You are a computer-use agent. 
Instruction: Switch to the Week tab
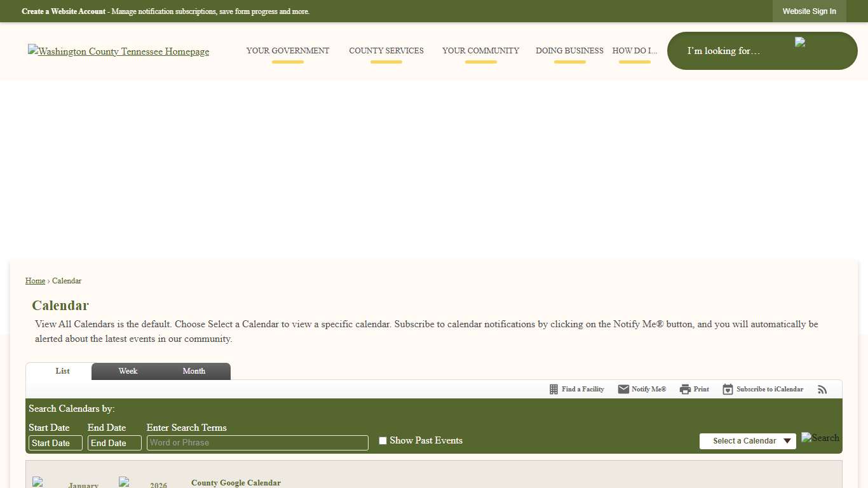click(x=128, y=371)
